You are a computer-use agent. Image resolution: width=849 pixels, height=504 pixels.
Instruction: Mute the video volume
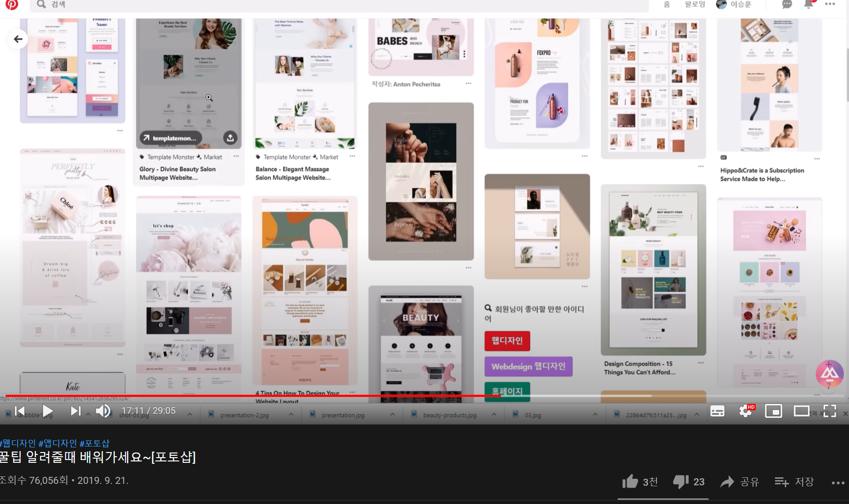[x=103, y=411]
